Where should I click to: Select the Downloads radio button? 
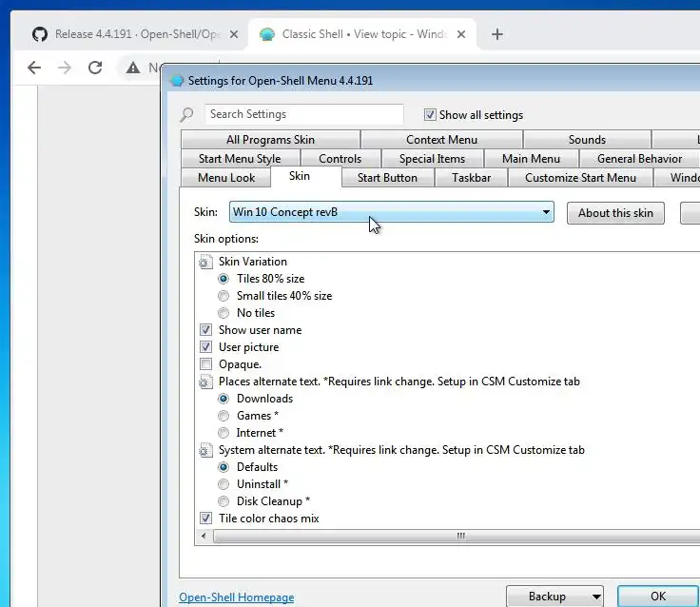click(x=224, y=399)
